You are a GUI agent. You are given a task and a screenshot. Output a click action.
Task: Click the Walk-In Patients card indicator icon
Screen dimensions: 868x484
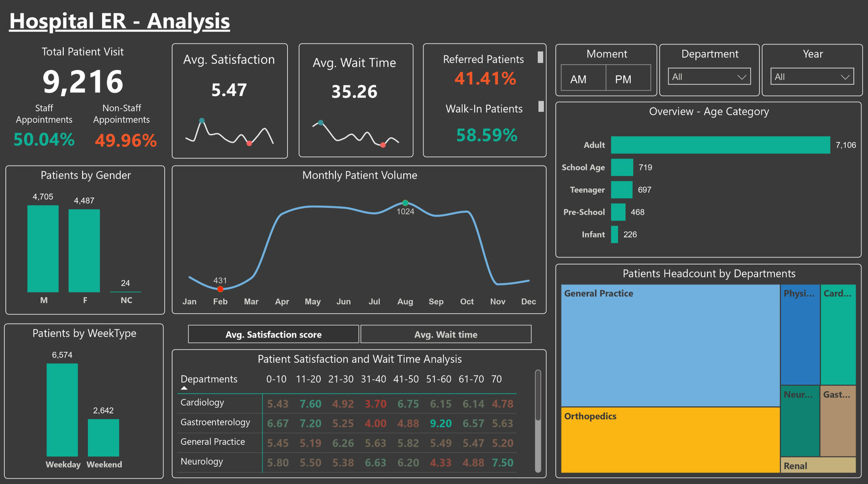(x=541, y=106)
